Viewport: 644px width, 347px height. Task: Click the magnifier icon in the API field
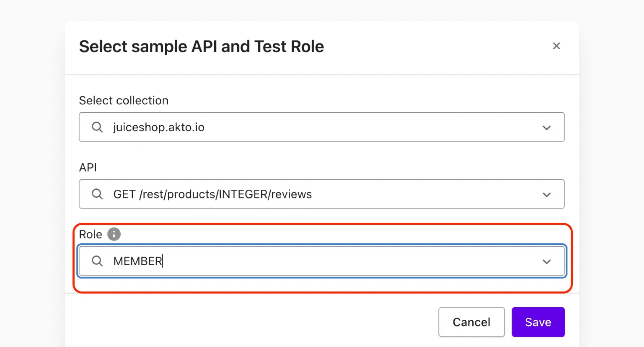(97, 194)
